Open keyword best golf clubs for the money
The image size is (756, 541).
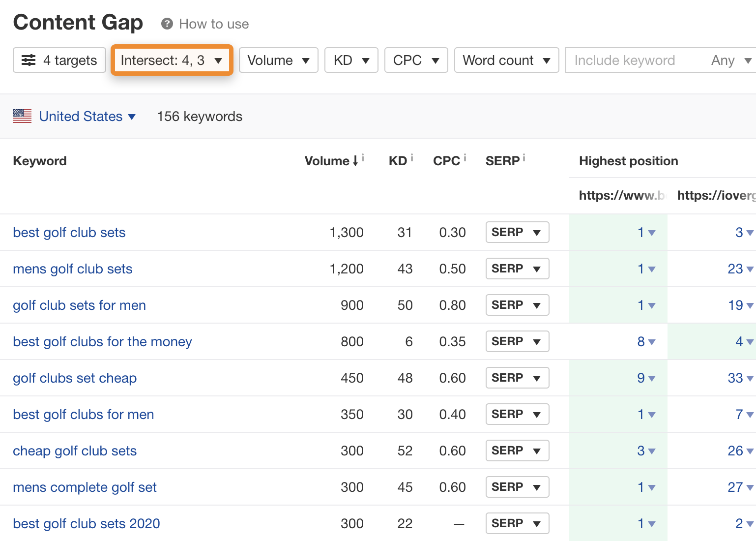[102, 341]
